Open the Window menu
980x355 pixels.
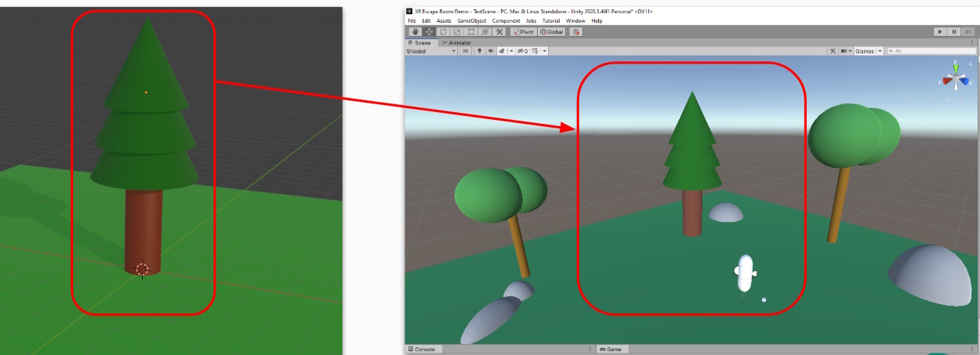pos(575,20)
